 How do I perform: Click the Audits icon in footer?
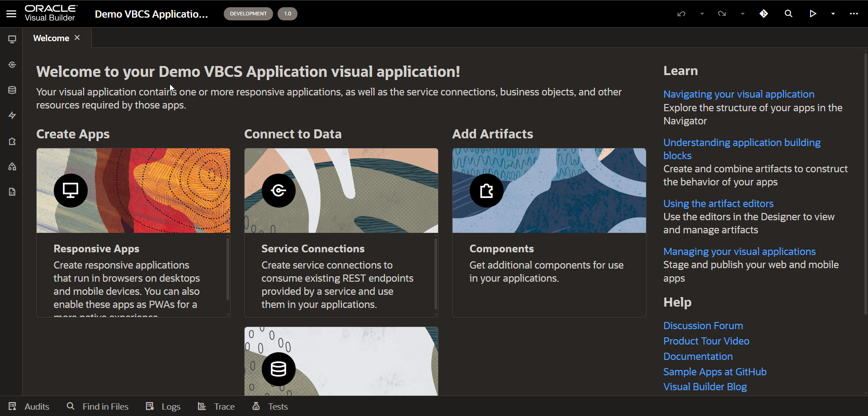coord(12,407)
